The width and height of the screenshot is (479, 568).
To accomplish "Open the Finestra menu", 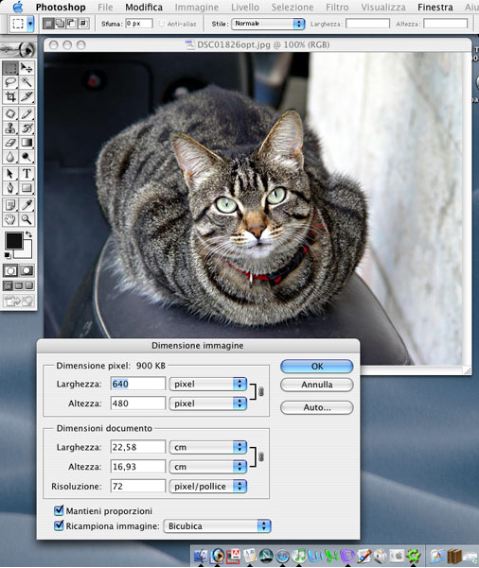I will (435, 7).
